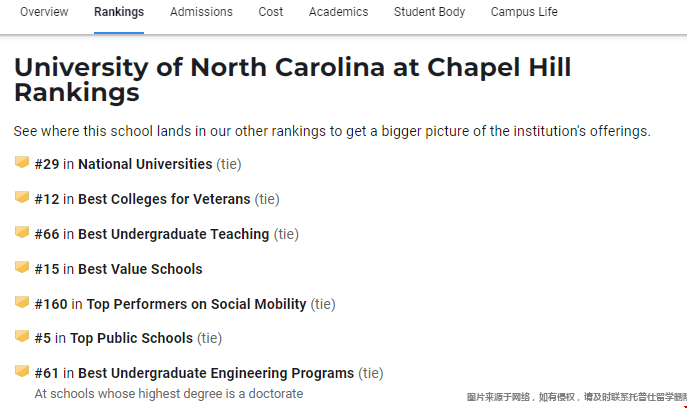The image size is (687, 408).
Task: Click the Top Public Schools link
Action: point(132,339)
